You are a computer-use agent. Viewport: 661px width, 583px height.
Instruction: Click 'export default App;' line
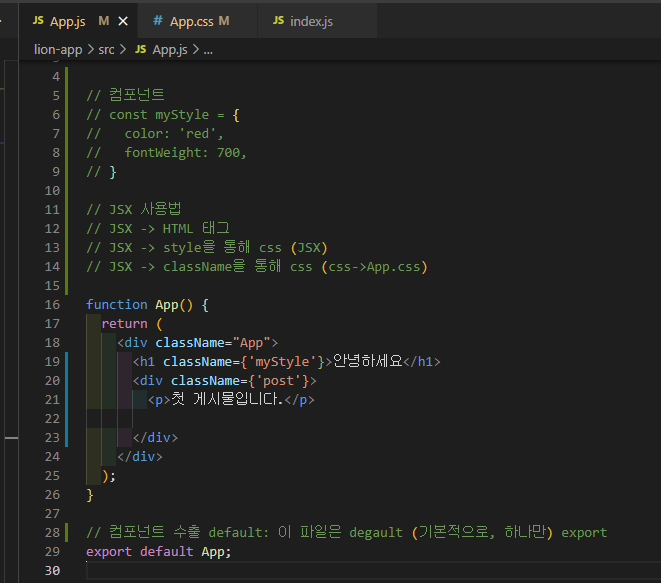(159, 552)
